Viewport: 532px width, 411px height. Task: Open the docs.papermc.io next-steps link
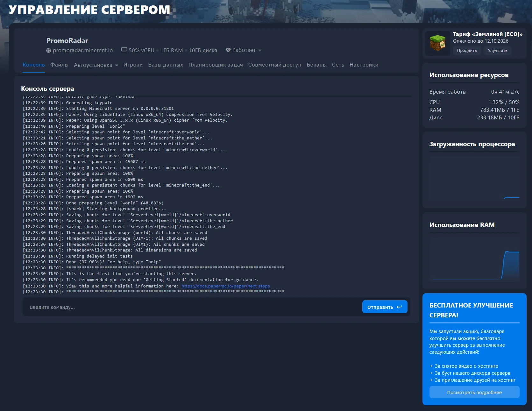pyautogui.click(x=226, y=286)
